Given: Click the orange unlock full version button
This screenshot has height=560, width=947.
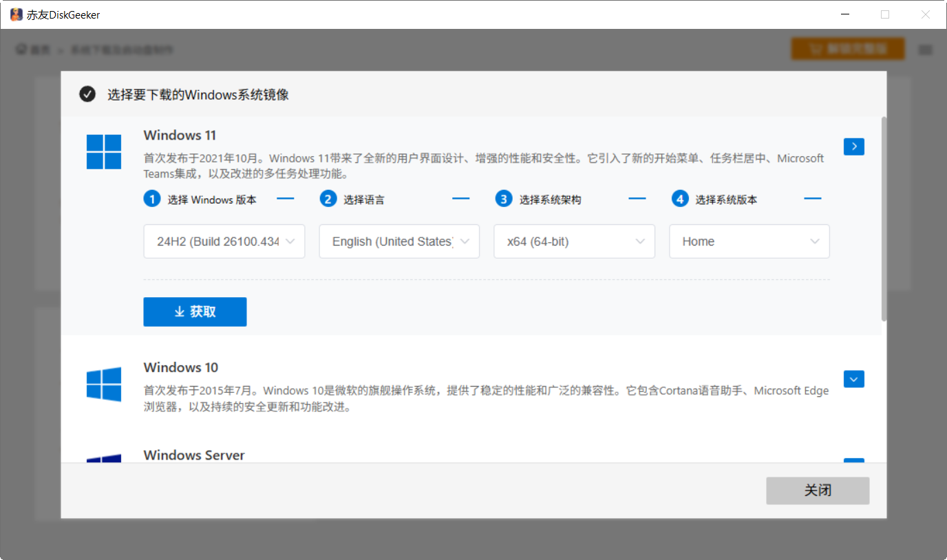Looking at the screenshot, I should 848,49.
